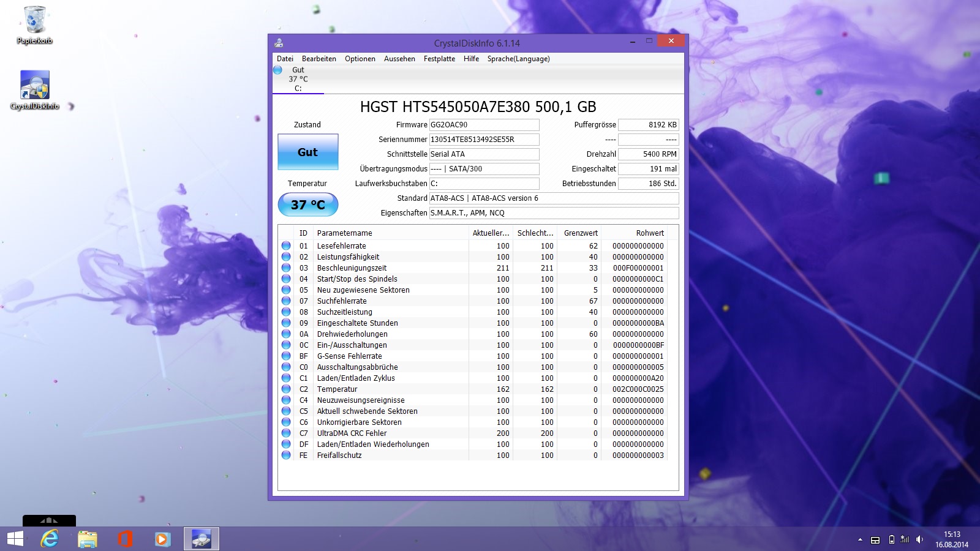This screenshot has height=551, width=980.
Task: Click the Parametername column header
Action: 391,233
